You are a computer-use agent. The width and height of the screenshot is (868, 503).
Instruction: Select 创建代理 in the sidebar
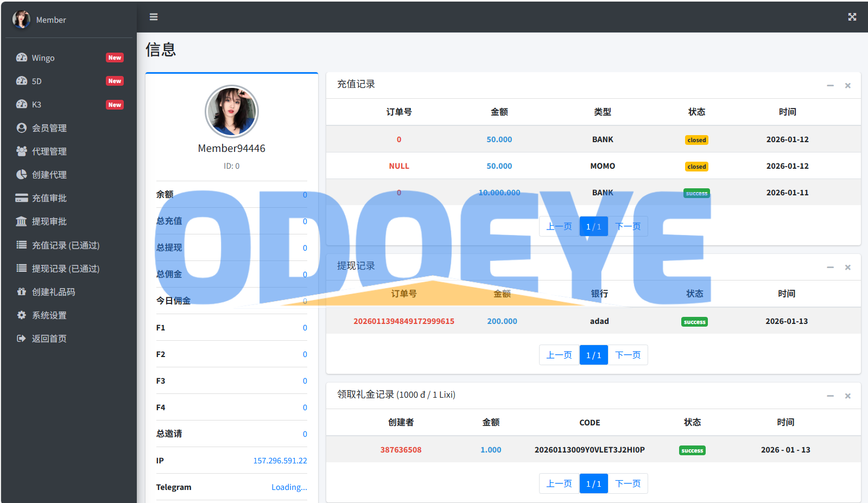[x=49, y=175]
